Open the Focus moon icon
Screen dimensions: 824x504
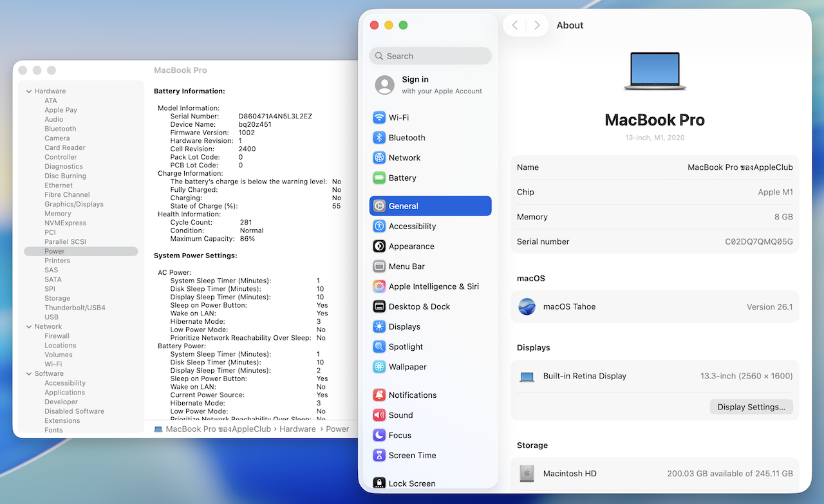(379, 436)
